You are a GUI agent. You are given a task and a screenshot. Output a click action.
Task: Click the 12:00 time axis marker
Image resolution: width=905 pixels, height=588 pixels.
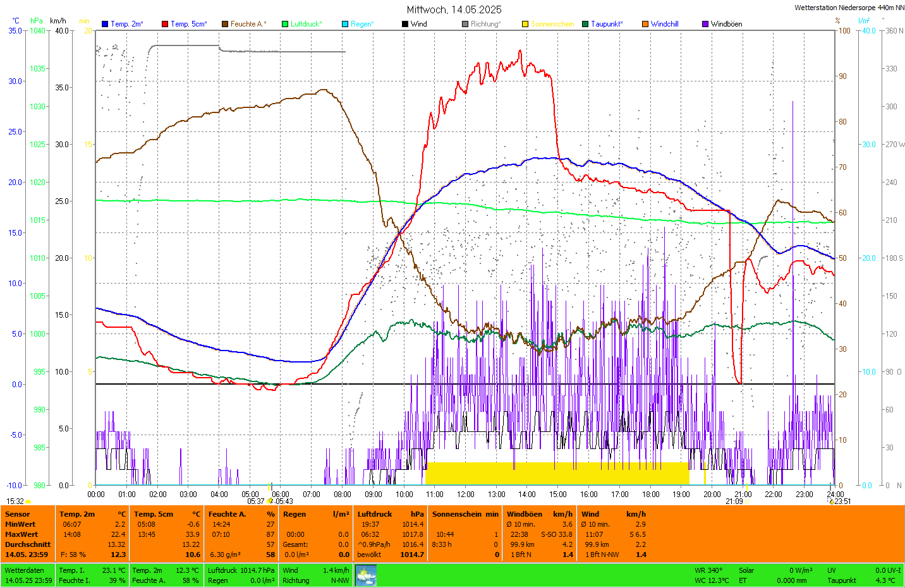click(466, 495)
